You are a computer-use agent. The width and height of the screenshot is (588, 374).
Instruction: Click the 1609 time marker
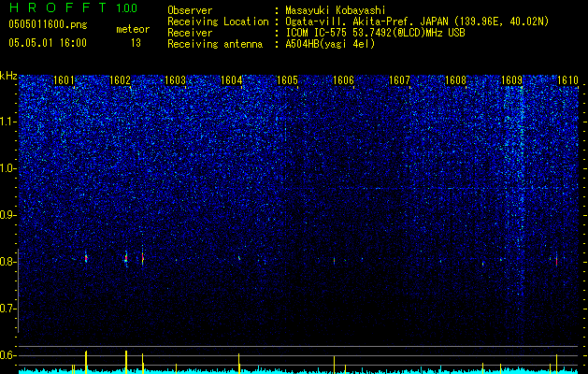511,80
